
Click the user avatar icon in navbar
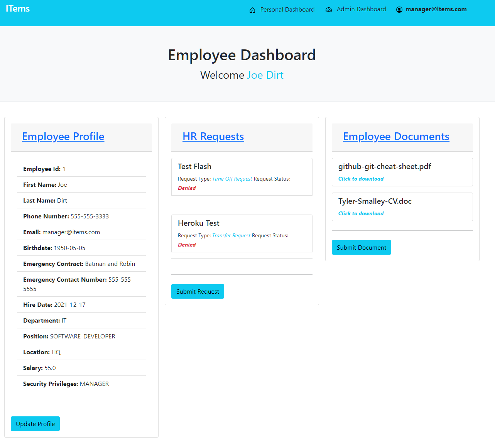click(x=399, y=10)
